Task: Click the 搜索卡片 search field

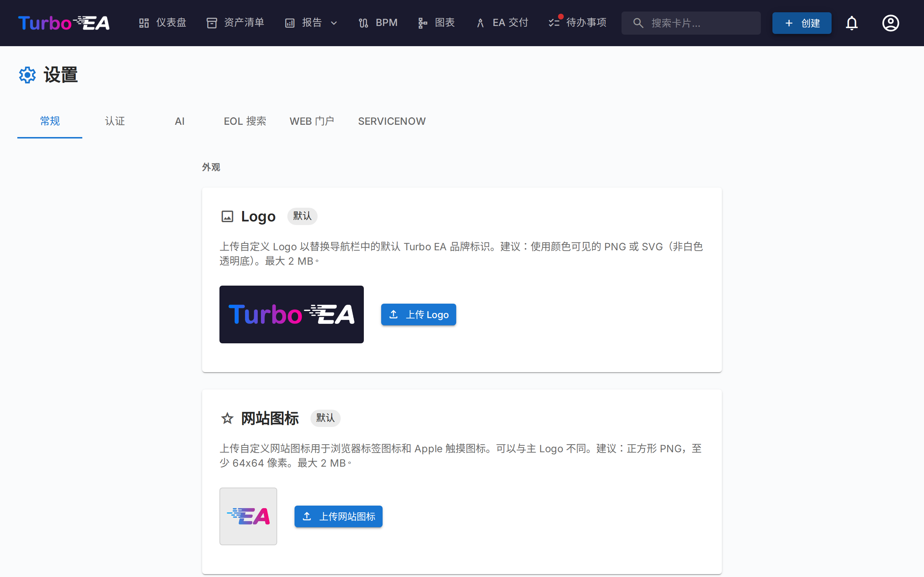Action: click(691, 23)
